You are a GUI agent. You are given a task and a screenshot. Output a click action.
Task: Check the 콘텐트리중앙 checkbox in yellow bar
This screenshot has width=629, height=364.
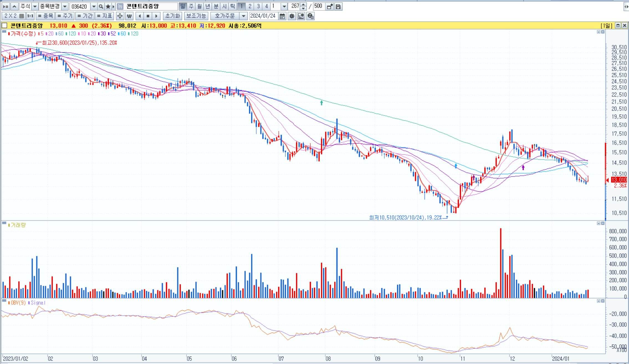4,25
